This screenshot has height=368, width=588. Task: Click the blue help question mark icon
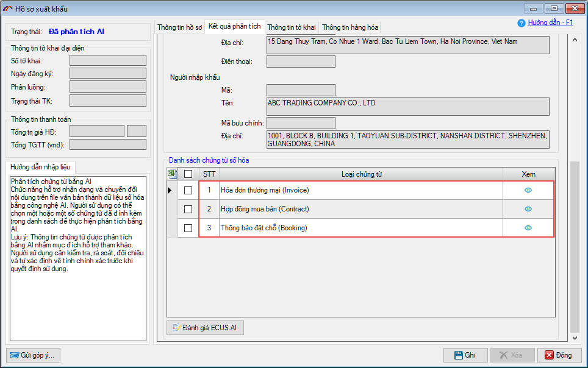point(521,23)
